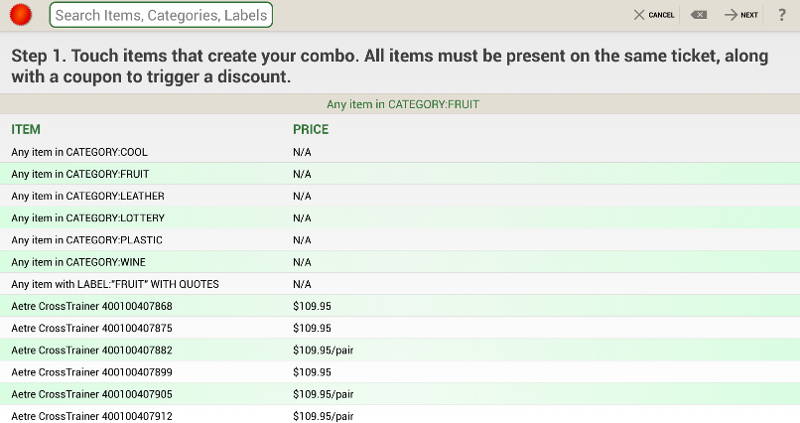This screenshot has width=800, height=423.
Task: Pick Aetre CrossTrainer 400100407899
Action: [400, 372]
